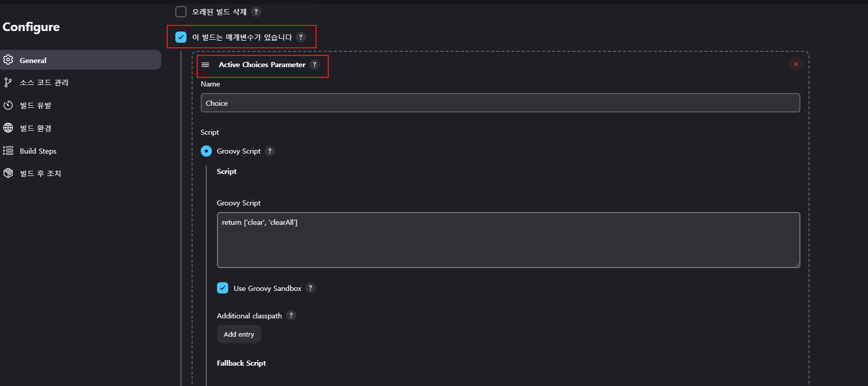868x386 pixels.
Task: Click the Name field containing Choice
Action: pos(500,103)
